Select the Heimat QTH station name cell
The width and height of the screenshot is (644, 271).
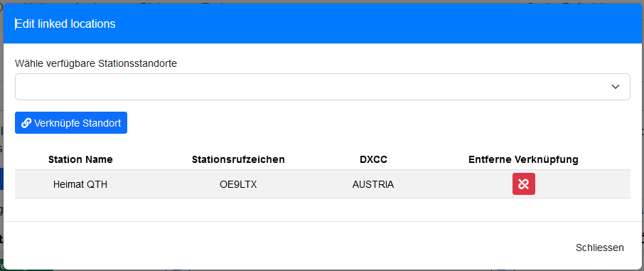tap(80, 185)
